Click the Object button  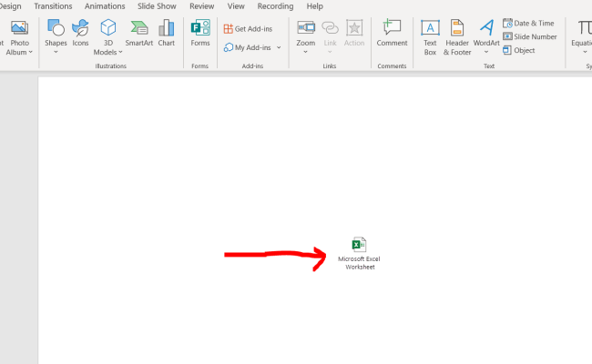coord(519,50)
